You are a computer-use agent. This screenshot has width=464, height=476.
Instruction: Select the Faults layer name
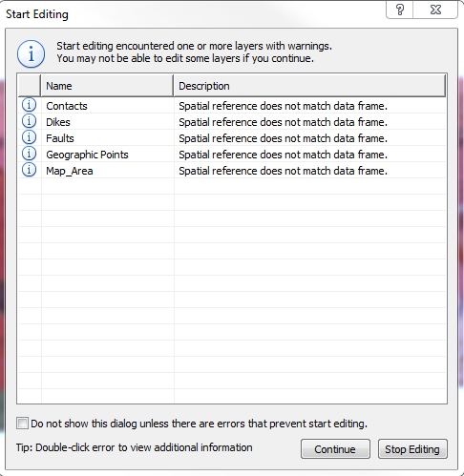60,138
